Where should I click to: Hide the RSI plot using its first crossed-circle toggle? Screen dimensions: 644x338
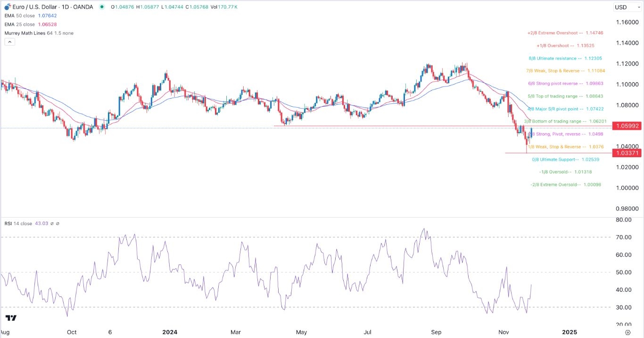tap(51, 223)
